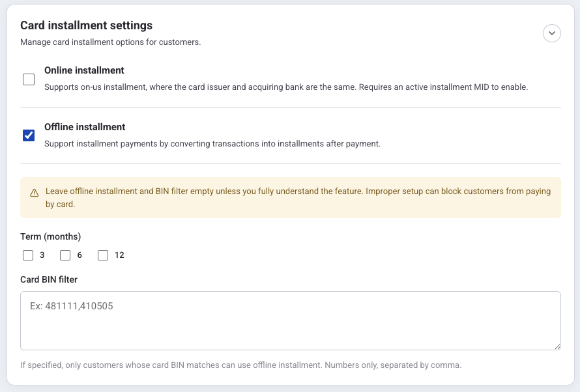
Task: Click the bold "Offline installment" label
Action: (85, 127)
